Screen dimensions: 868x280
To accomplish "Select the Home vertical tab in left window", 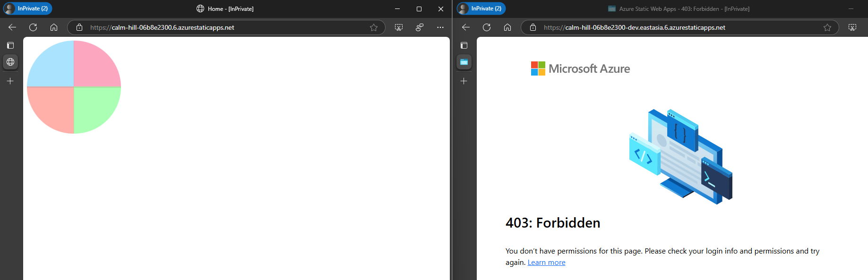I will [10, 62].
